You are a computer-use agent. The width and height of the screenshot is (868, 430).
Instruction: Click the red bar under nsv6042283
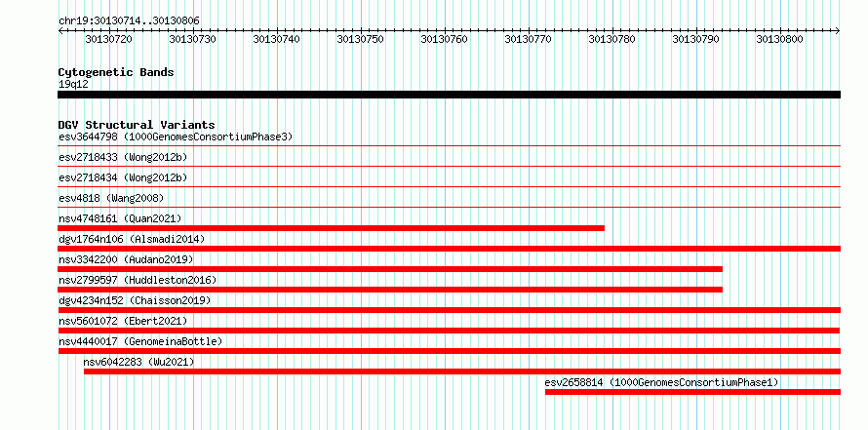462,371
